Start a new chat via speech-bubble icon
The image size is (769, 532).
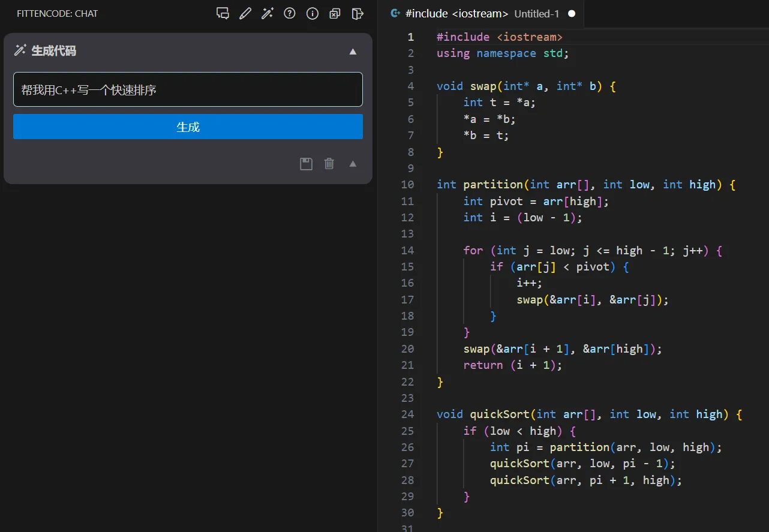pos(223,13)
